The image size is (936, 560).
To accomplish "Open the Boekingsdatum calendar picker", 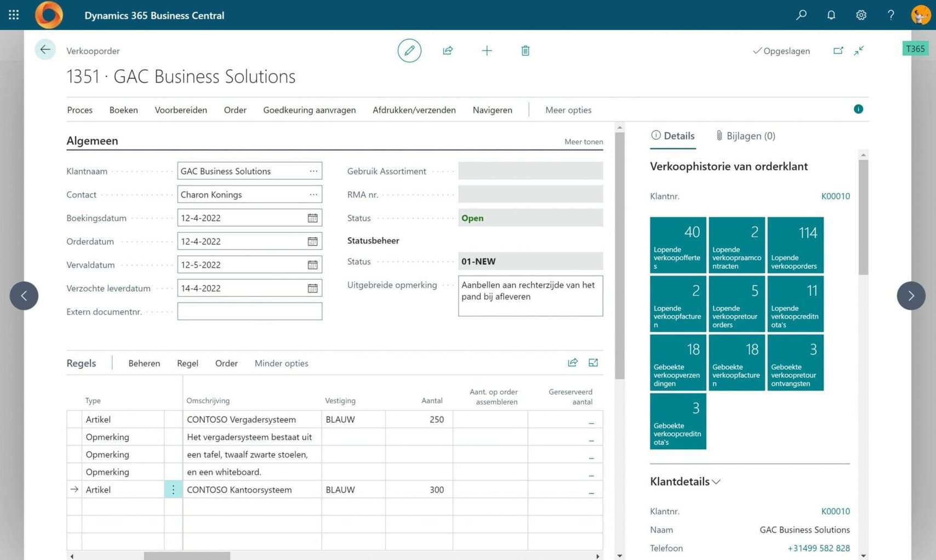I will (312, 218).
